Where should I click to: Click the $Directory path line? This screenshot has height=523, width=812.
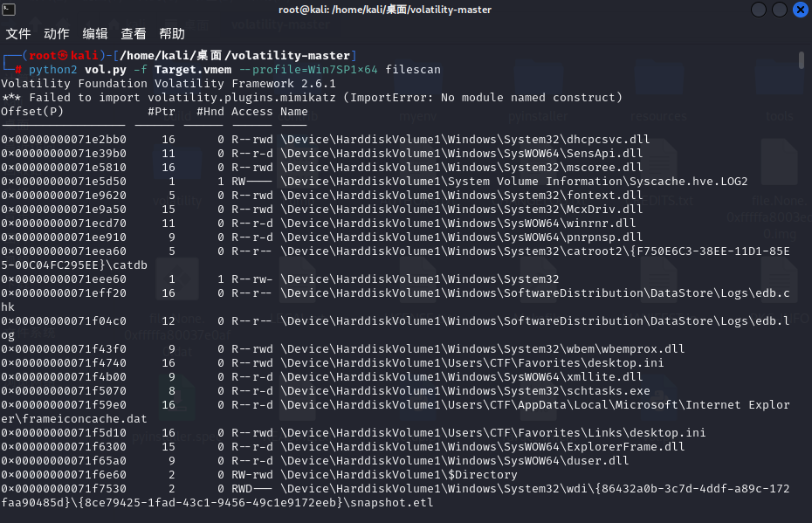(399, 475)
